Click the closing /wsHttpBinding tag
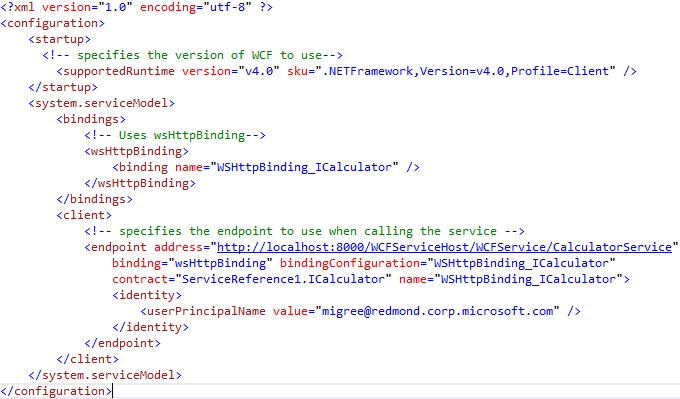The width and height of the screenshot is (680, 399). 140,183
